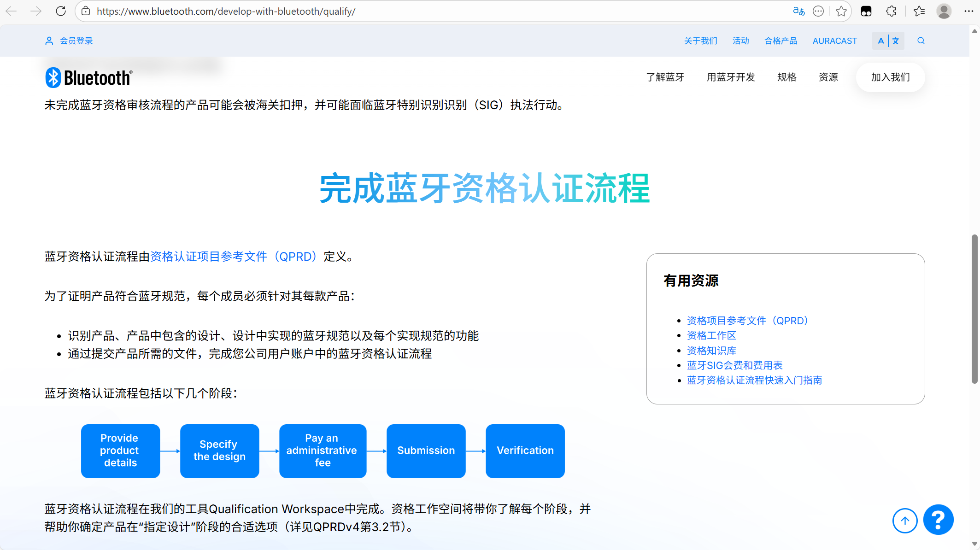Image resolution: width=980 pixels, height=550 pixels.
Task: Click the translate page icon in address bar
Action: click(x=798, y=11)
